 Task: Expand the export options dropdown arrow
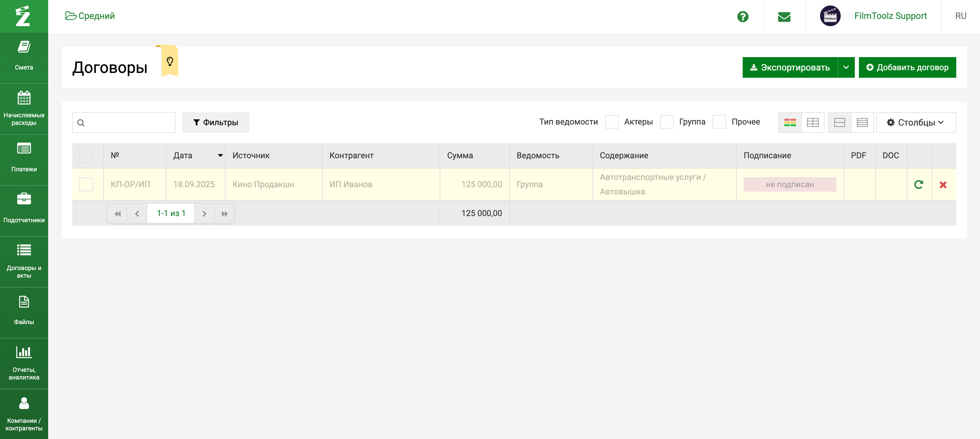click(846, 67)
